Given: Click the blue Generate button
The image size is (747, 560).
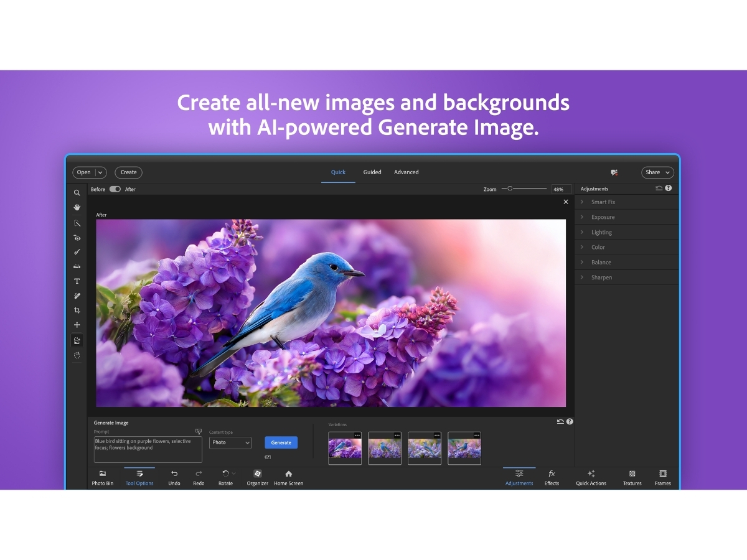Looking at the screenshot, I should click(x=281, y=442).
